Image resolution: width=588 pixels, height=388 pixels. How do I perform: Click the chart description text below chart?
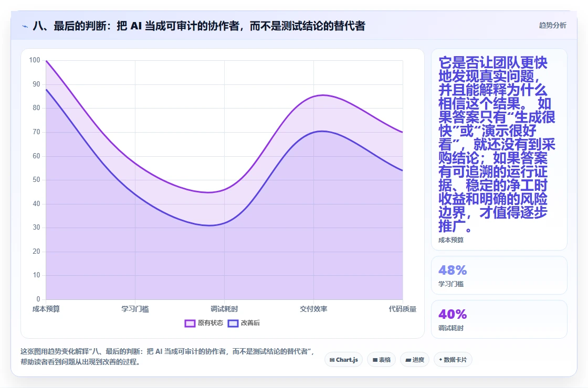click(x=167, y=357)
